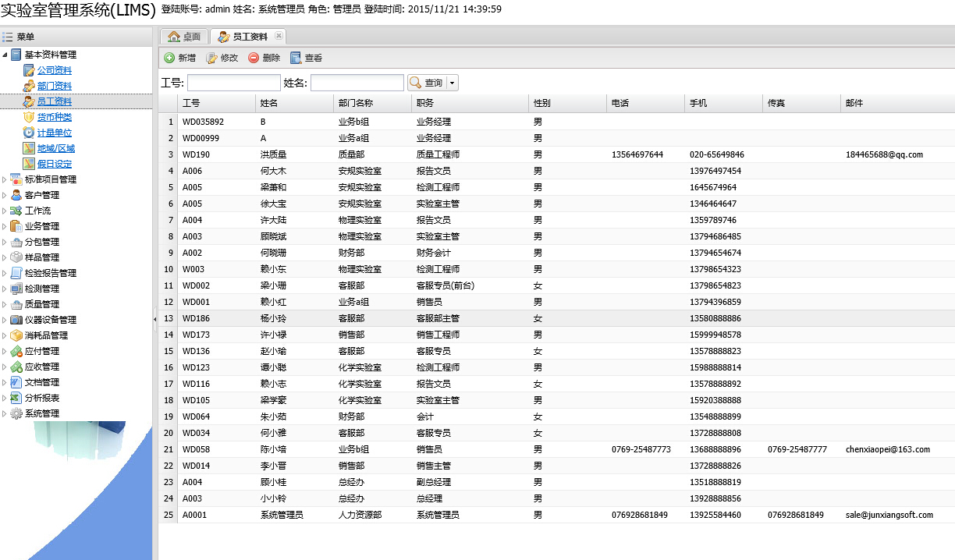This screenshot has width=955, height=560.
Task: Click the home icon on 桌面 tab
Action: pyautogui.click(x=174, y=37)
